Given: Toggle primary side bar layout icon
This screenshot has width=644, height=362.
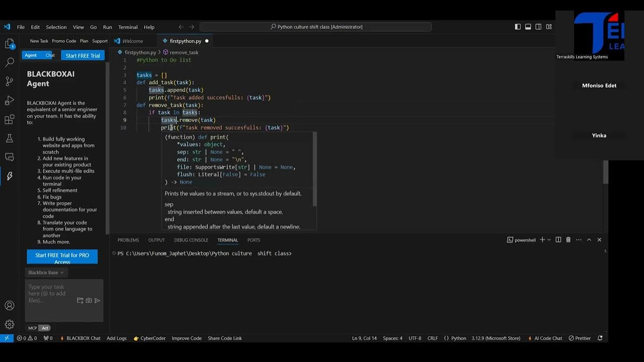Looking at the screenshot, I should [518, 27].
